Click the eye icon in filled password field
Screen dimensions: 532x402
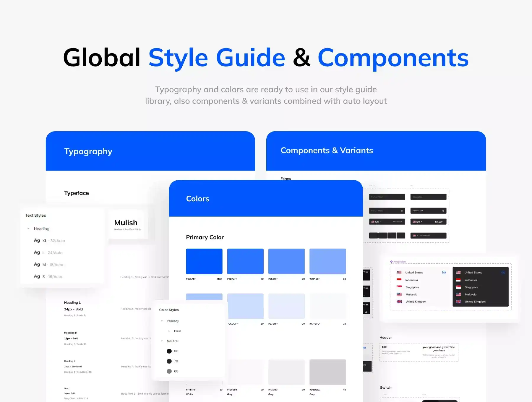pyautogui.click(x=443, y=211)
